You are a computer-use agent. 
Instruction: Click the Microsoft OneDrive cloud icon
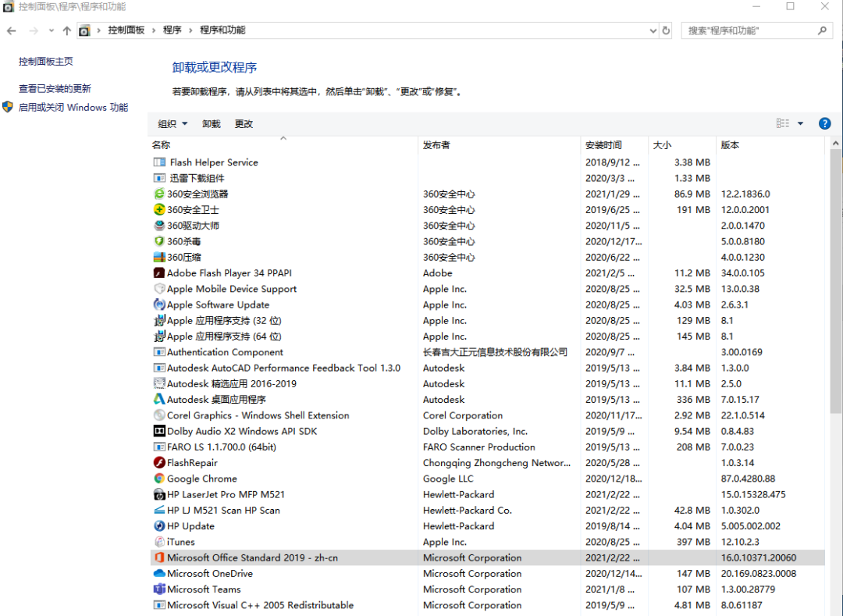(x=159, y=574)
